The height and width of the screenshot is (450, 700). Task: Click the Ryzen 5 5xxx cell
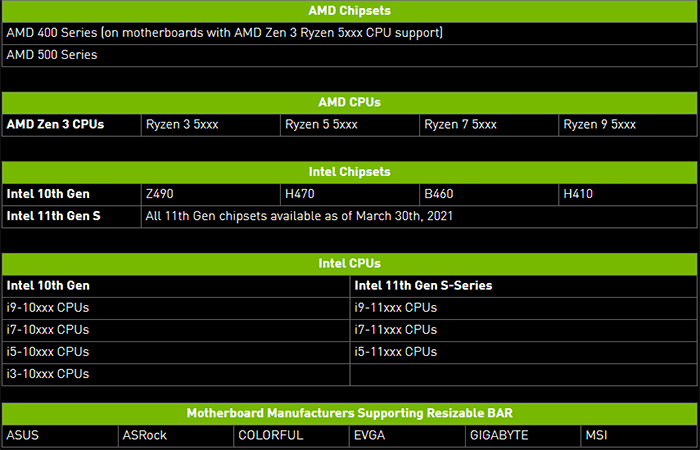350,125
